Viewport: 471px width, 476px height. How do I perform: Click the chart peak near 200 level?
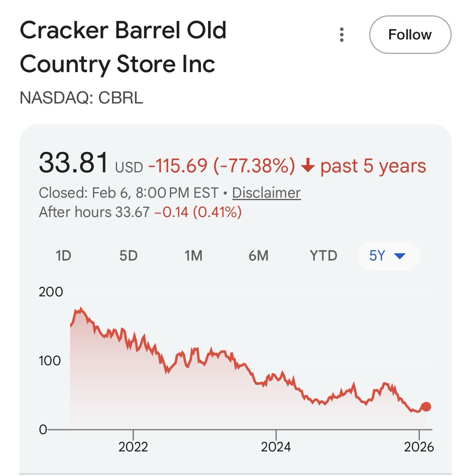(81, 309)
